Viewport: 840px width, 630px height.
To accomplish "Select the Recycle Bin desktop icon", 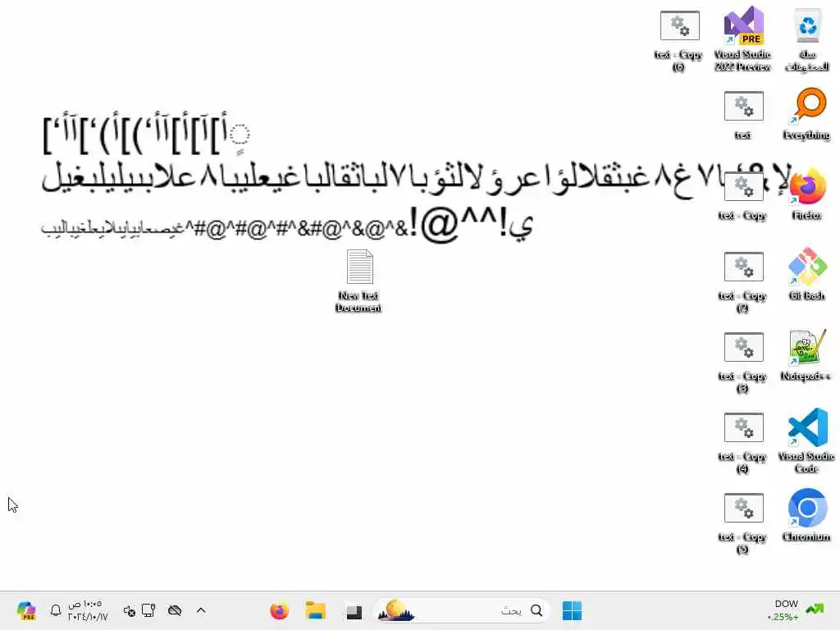I will point(807,39).
